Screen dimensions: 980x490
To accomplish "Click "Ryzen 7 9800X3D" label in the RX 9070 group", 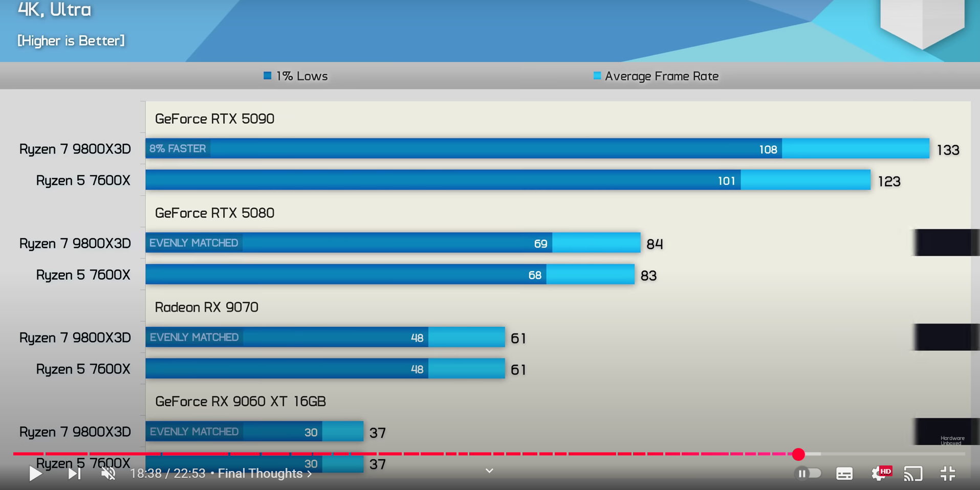I will 75,338.
